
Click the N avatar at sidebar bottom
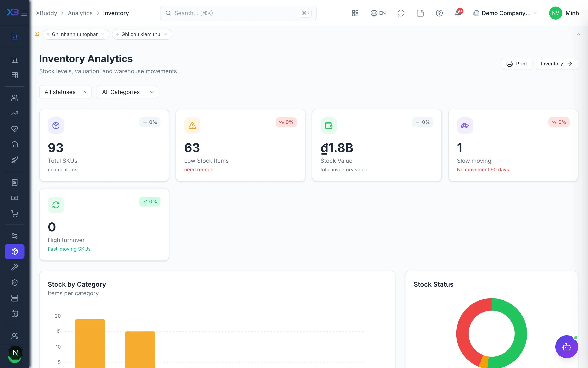point(15,352)
